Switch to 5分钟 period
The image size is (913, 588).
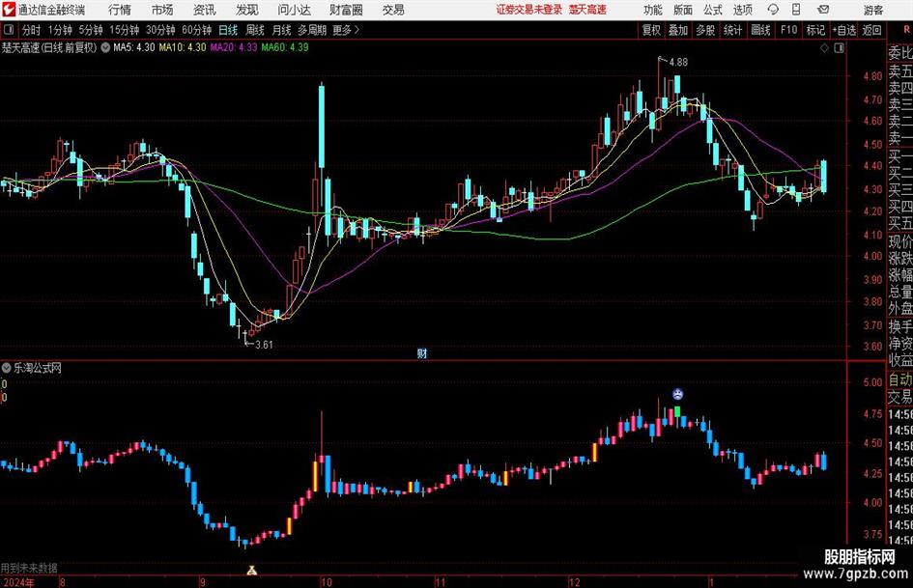point(91,30)
